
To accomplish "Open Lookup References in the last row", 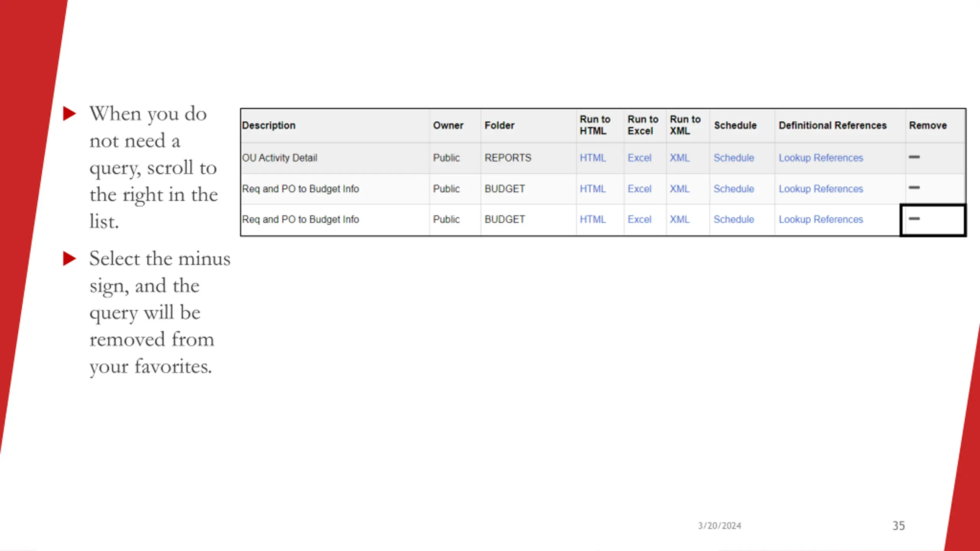I will click(x=821, y=219).
